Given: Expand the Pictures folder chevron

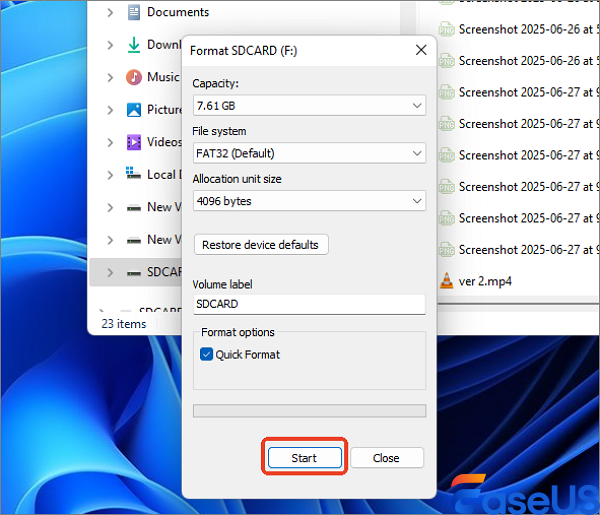Looking at the screenshot, I should [x=110, y=110].
